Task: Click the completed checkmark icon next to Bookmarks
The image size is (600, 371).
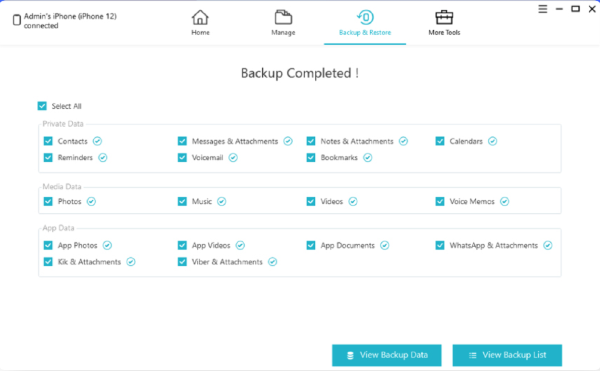Action: coord(368,158)
